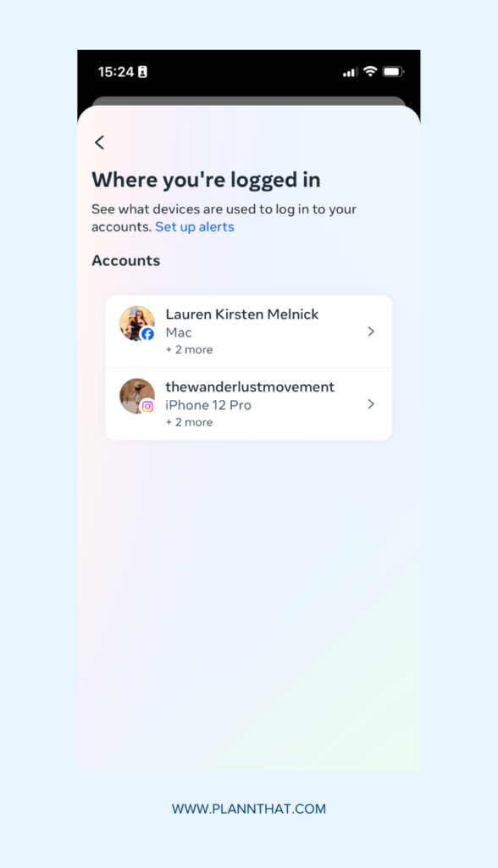Image resolution: width=498 pixels, height=868 pixels.
Task: Click the 15:24 time display
Action: (x=114, y=72)
